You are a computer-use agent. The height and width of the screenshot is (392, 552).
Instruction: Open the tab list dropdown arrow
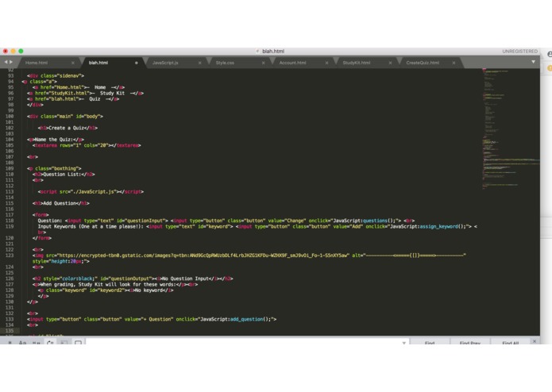(x=534, y=62)
